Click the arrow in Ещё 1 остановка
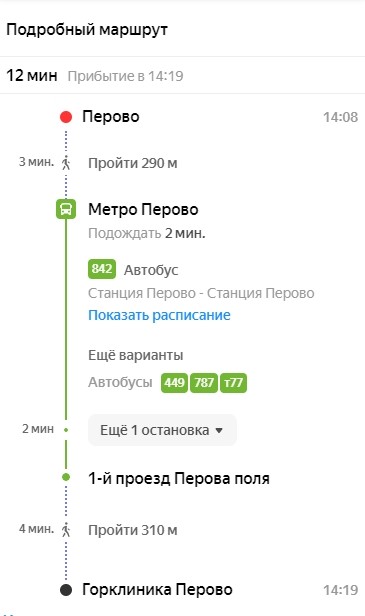 [219, 431]
